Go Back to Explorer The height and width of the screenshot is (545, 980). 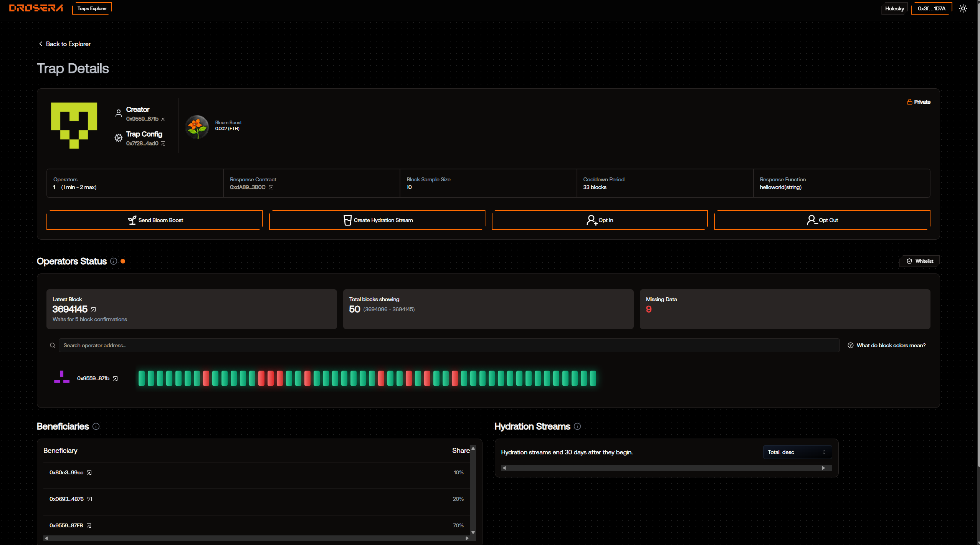[x=64, y=44]
